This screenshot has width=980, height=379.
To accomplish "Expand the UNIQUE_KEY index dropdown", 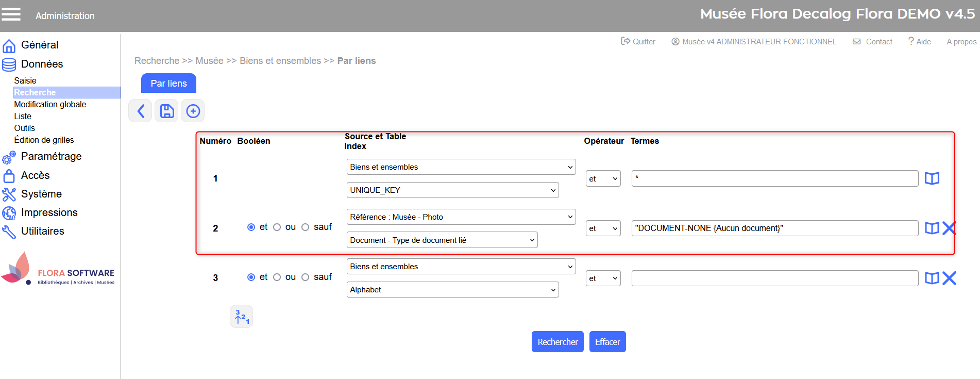I will tap(452, 190).
